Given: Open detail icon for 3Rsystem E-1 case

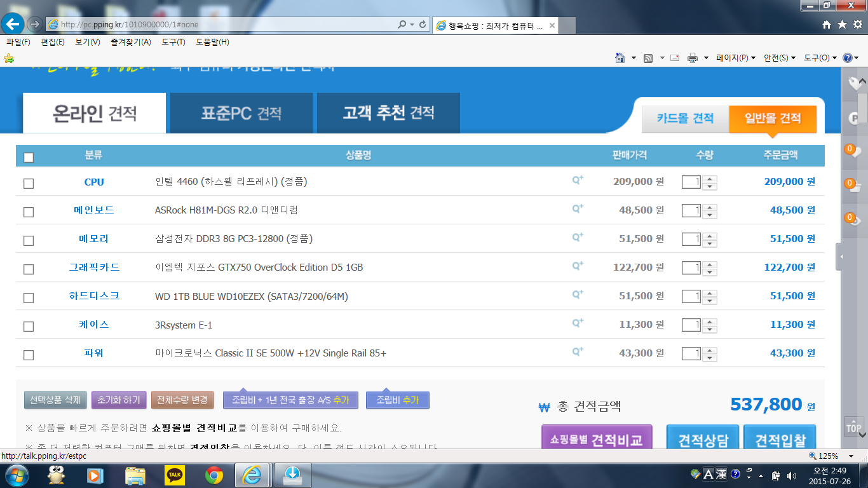Looking at the screenshot, I should tap(578, 323).
